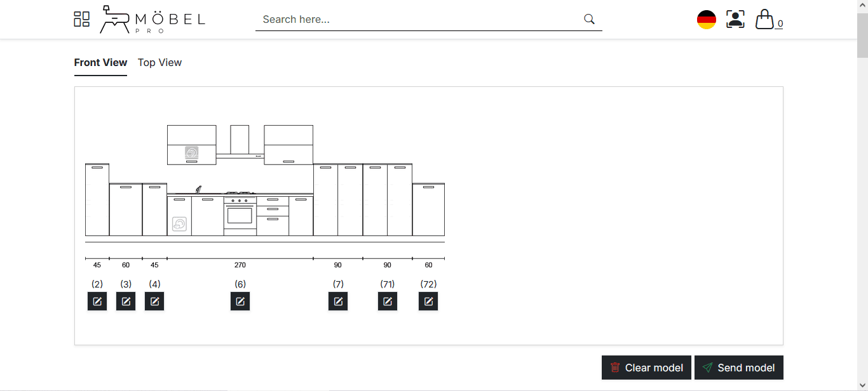Edit cabinet item (2)
The width and height of the screenshot is (868, 391).
[97, 301]
